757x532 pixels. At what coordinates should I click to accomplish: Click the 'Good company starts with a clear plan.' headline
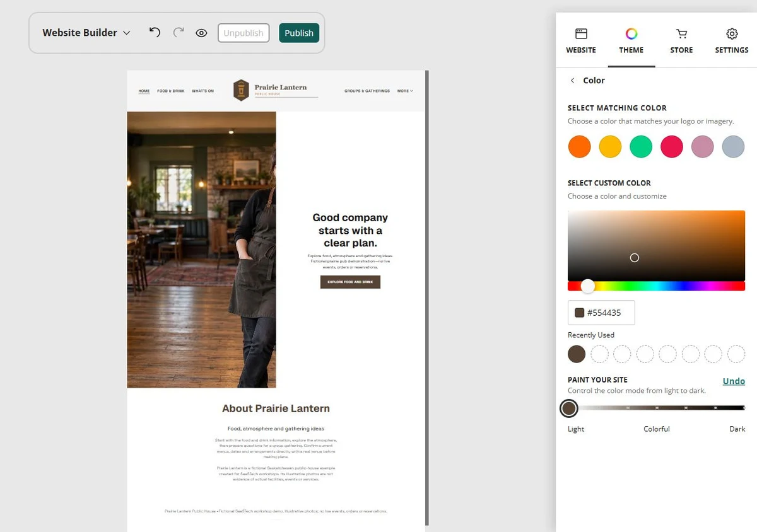(350, 230)
